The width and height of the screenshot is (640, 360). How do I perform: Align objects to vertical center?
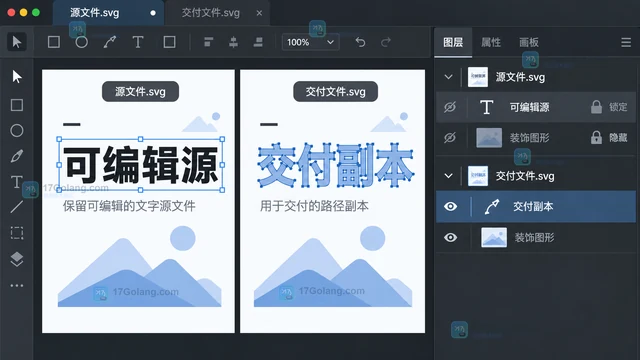click(233, 42)
